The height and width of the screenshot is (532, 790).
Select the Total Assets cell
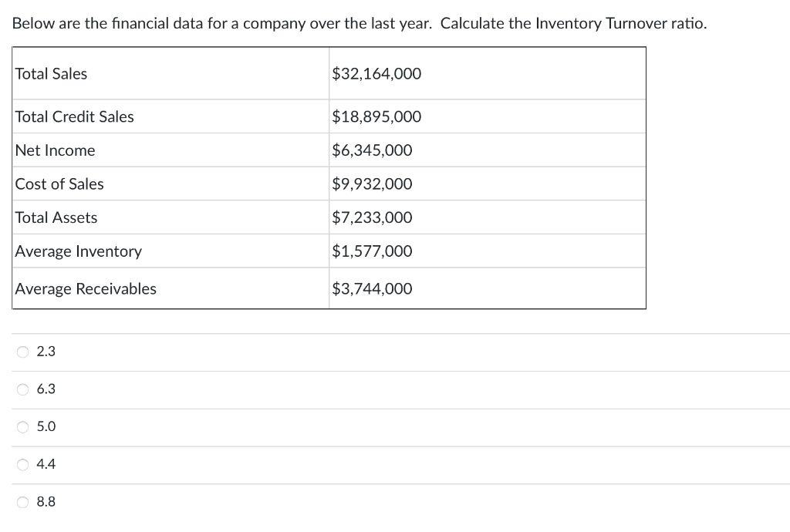point(56,217)
